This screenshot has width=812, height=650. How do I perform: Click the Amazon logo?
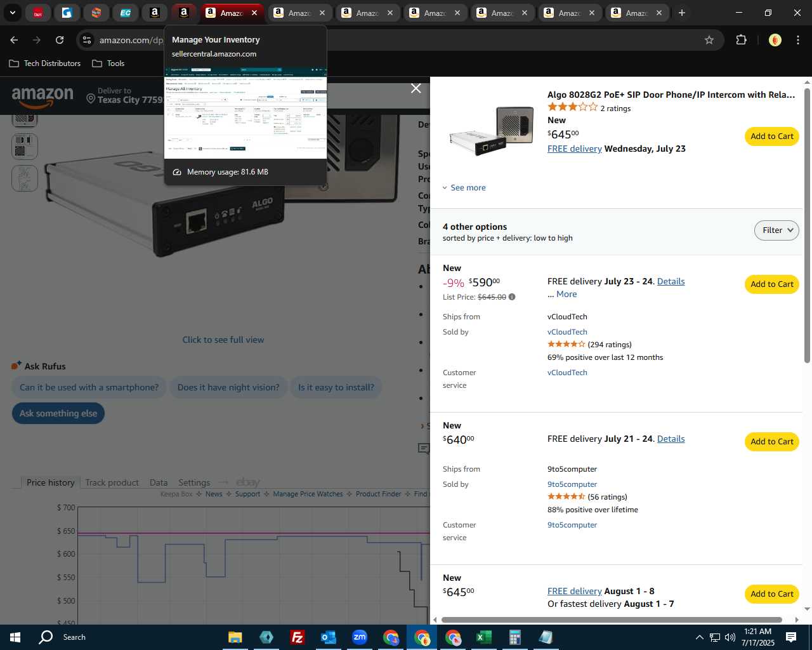click(43, 96)
